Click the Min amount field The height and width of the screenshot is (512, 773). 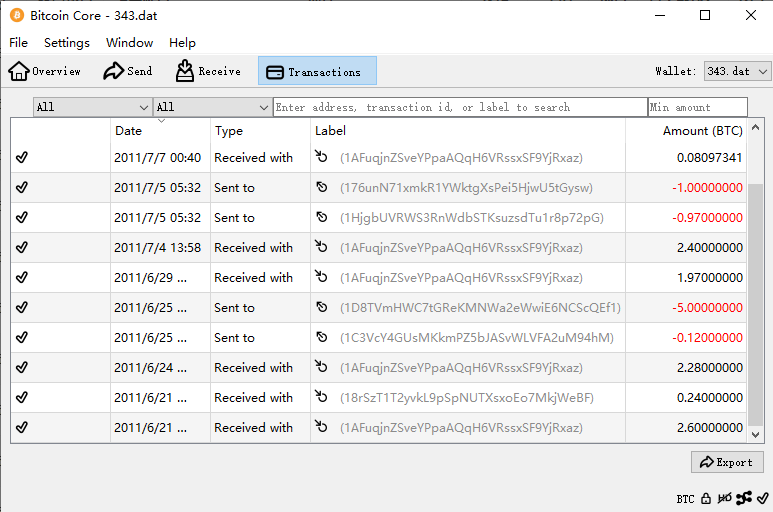[697, 107]
